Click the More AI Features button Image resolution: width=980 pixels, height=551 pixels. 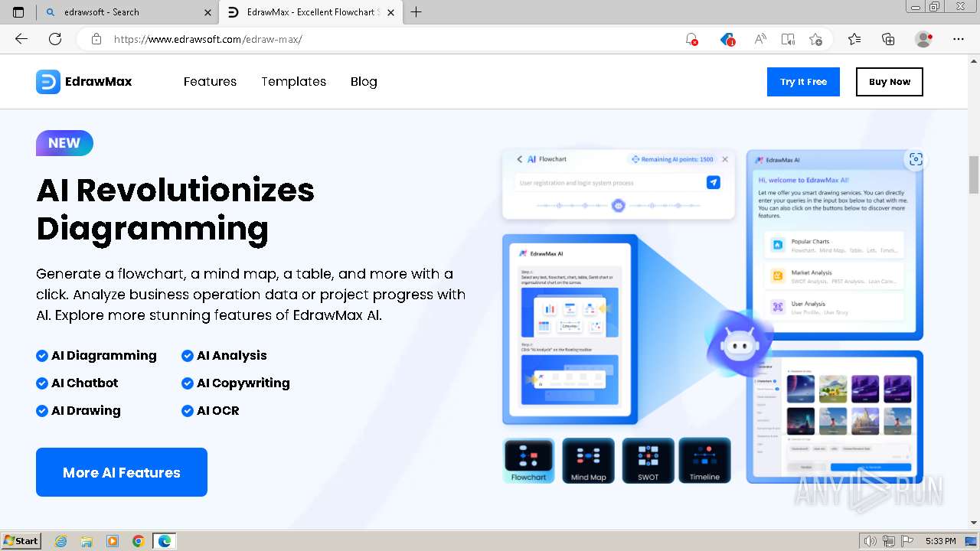click(122, 472)
